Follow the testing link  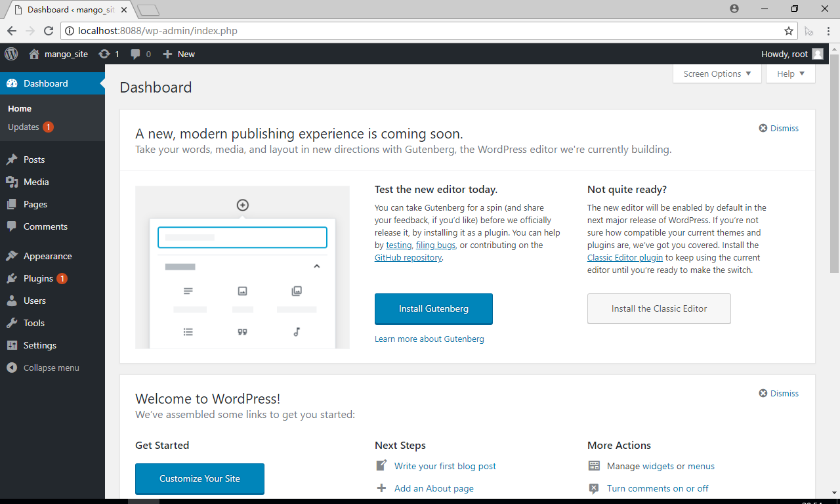coord(398,245)
